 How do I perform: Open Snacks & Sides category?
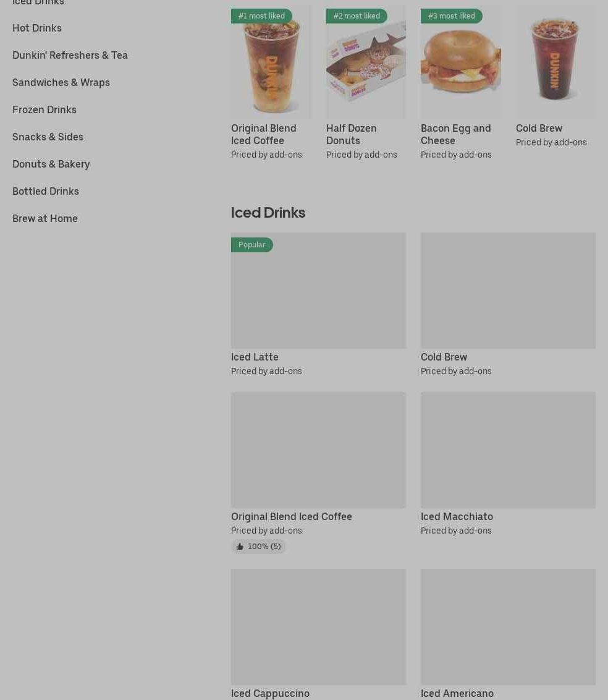[x=48, y=137]
